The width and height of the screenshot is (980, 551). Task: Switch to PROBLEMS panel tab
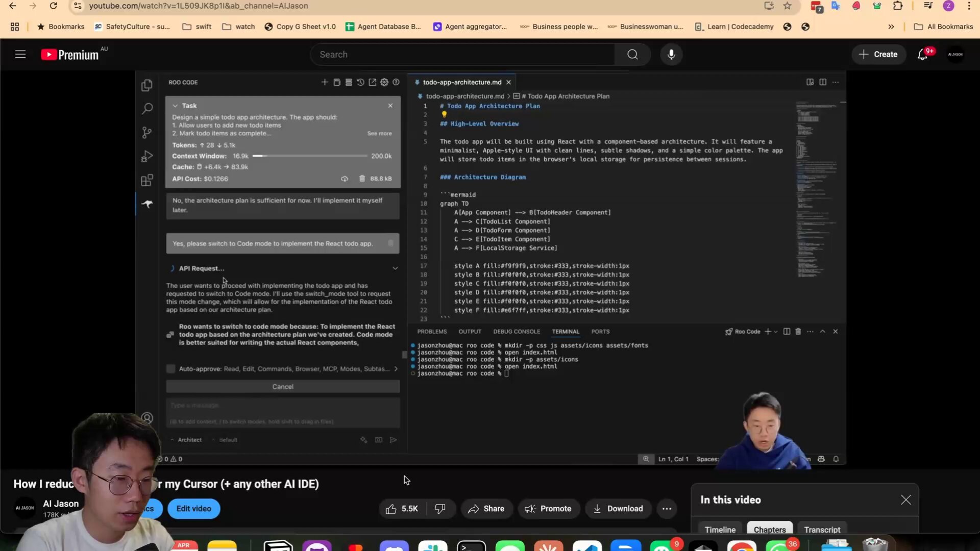(432, 332)
